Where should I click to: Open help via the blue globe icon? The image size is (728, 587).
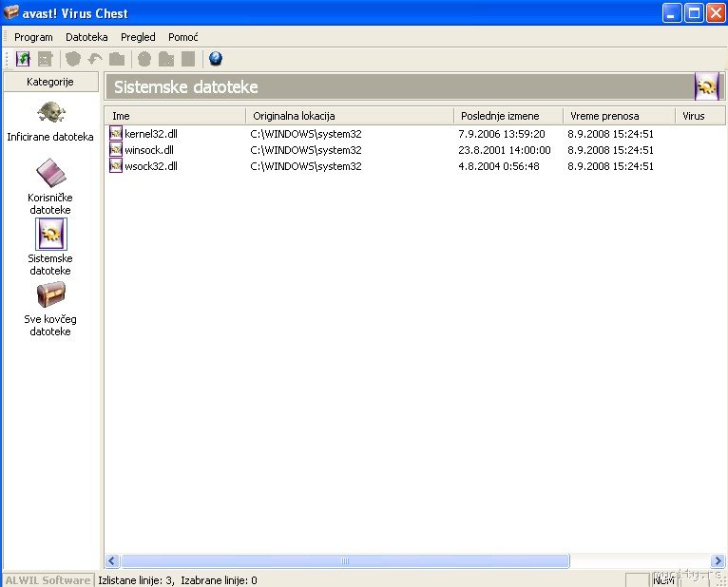pyautogui.click(x=216, y=59)
